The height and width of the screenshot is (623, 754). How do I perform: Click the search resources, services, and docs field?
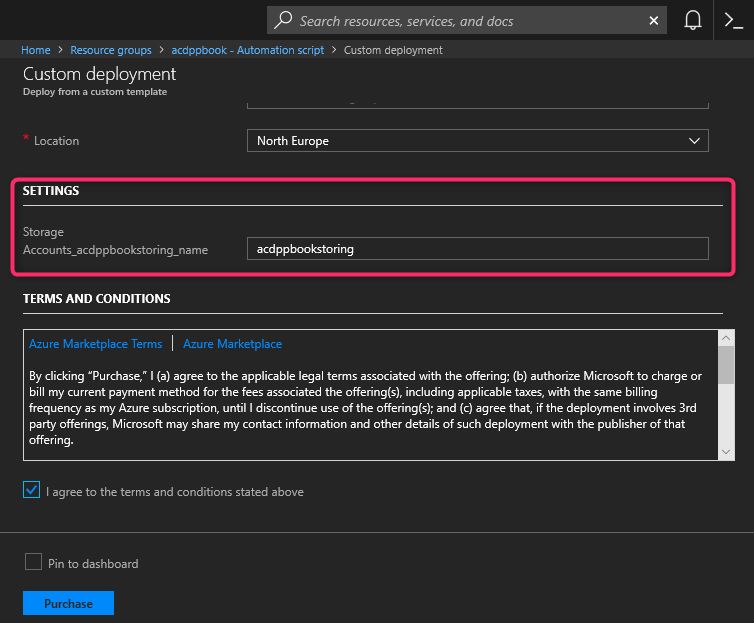click(470, 20)
